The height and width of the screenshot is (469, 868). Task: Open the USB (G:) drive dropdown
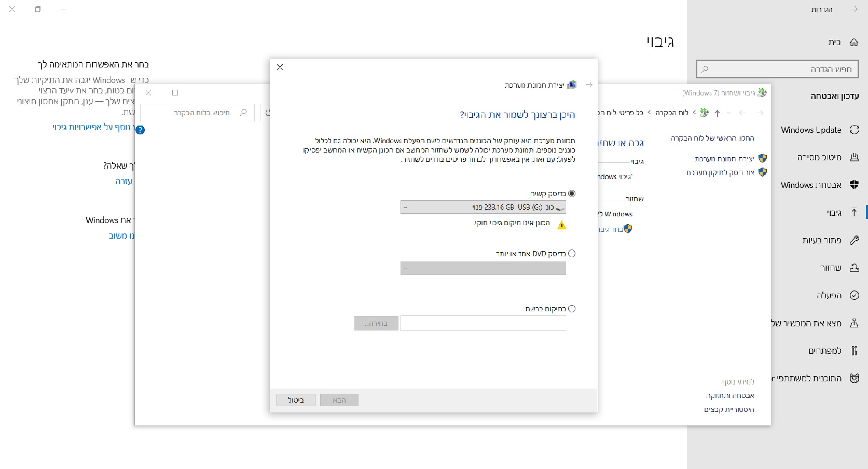[483, 207]
